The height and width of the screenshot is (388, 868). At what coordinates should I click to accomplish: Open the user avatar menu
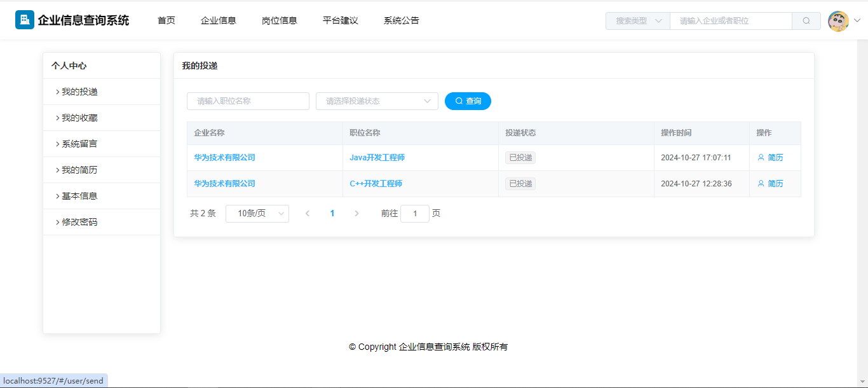click(x=839, y=21)
